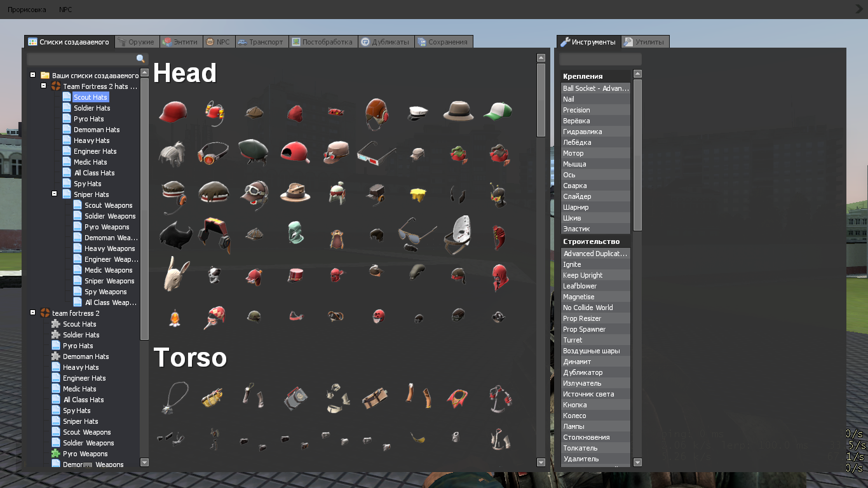Select the green and white trucker cap
The width and height of the screenshot is (868, 488).
pos(498,112)
